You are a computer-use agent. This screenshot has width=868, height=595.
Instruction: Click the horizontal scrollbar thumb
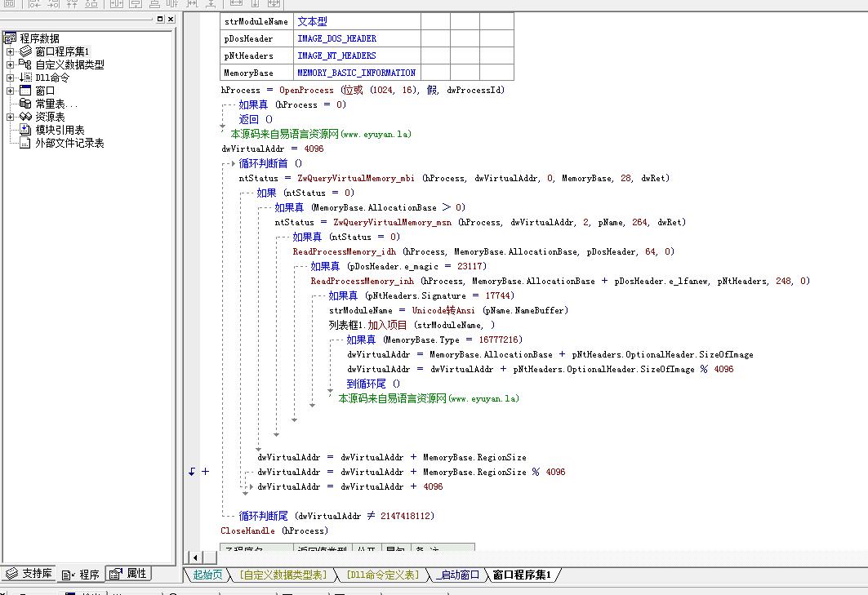pyautogui.click(x=210, y=557)
